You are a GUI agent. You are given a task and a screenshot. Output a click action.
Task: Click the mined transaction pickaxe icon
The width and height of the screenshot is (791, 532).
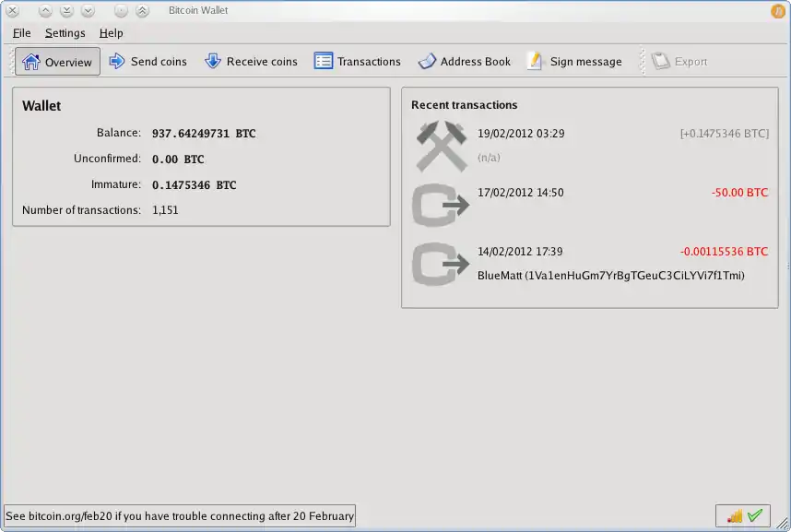click(x=440, y=148)
